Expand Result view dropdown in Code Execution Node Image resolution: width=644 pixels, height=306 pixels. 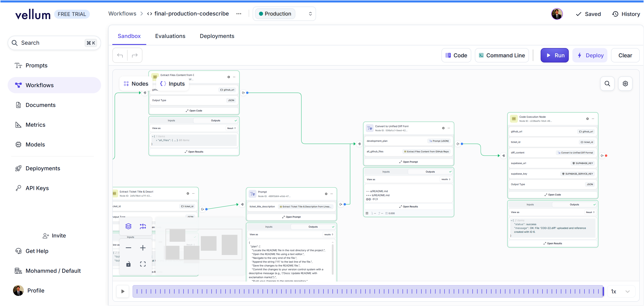(x=590, y=212)
